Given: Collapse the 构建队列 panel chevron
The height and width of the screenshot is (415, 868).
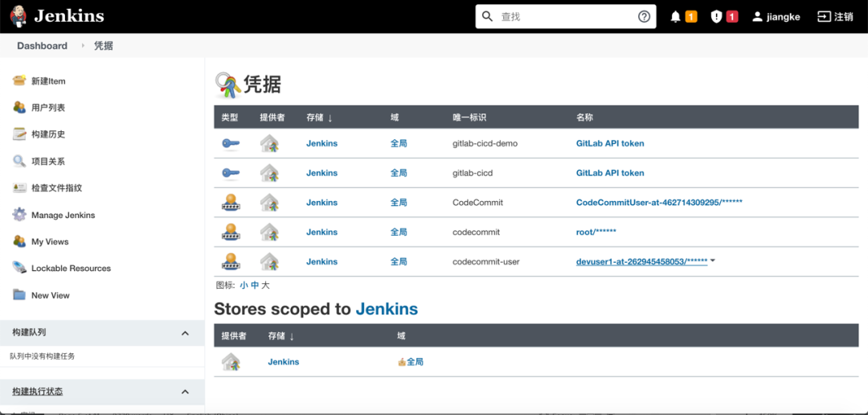Looking at the screenshot, I should click(186, 333).
